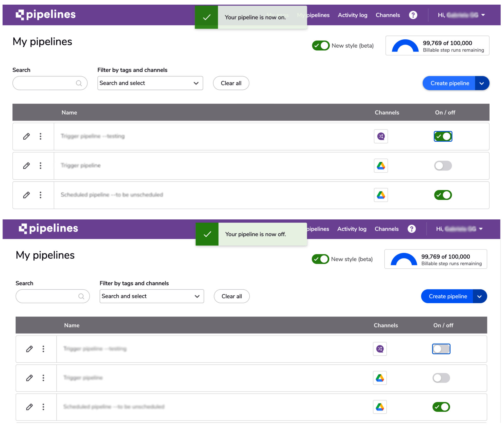504x428 pixels.
Task: Disable the New style (beta) toggle
Action: [x=321, y=45]
